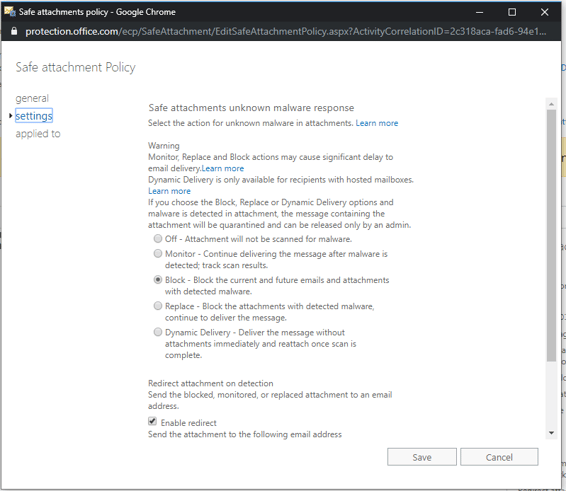Click the mail app icon in title bar

pyautogui.click(x=10, y=12)
